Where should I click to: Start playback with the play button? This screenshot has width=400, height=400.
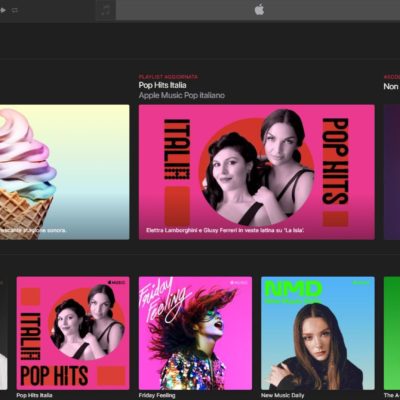[3, 10]
